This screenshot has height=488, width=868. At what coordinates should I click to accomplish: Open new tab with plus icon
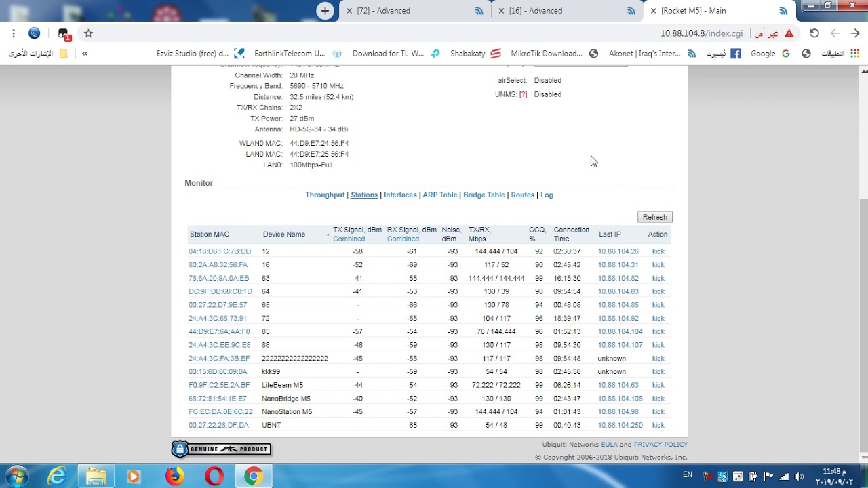[325, 11]
